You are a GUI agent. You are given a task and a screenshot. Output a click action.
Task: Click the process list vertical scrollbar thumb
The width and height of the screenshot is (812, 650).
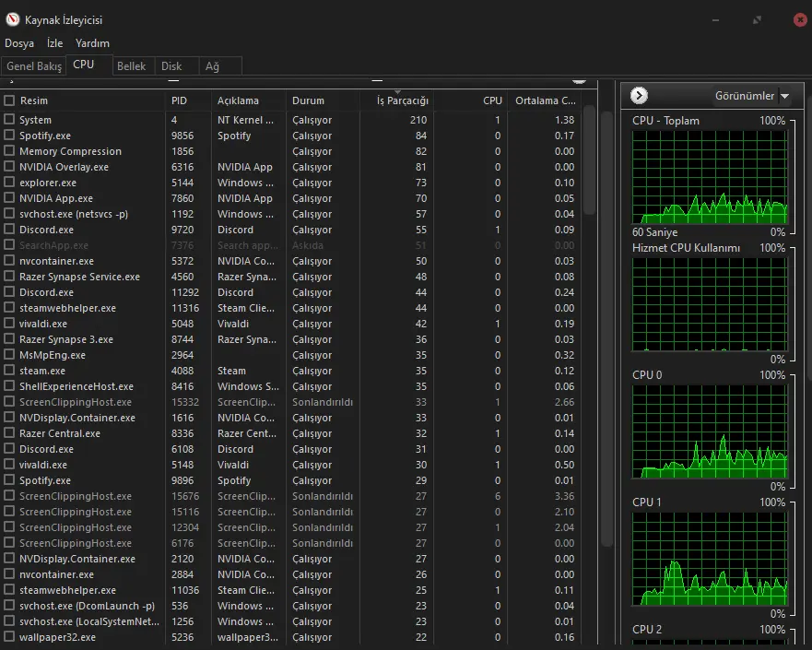pyautogui.click(x=589, y=160)
